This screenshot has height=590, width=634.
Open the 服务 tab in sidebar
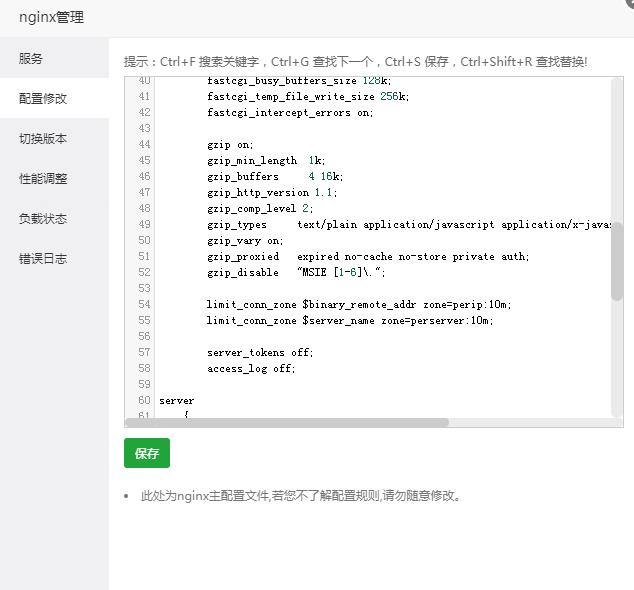click(x=54, y=58)
